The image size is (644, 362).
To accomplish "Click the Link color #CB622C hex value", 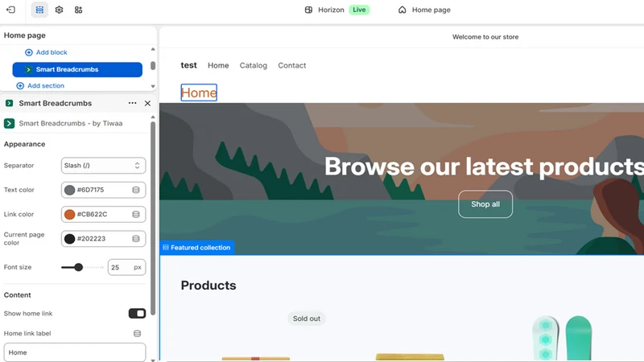I will [92, 214].
